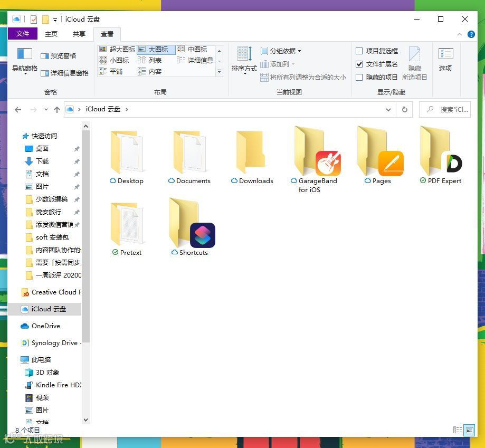Enable the item check boxes (项目复选框) option

[x=359, y=51]
